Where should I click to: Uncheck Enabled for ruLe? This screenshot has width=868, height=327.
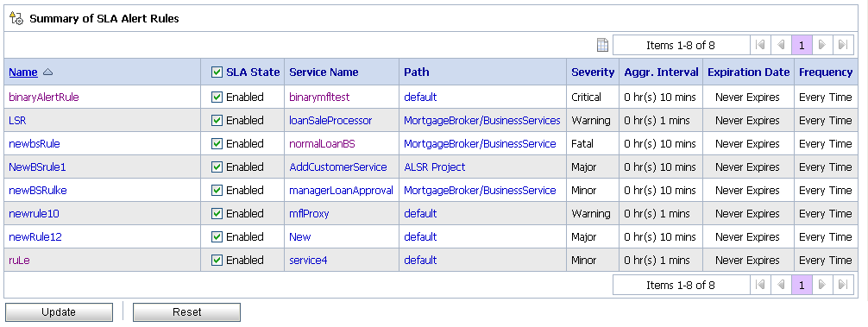point(217,260)
